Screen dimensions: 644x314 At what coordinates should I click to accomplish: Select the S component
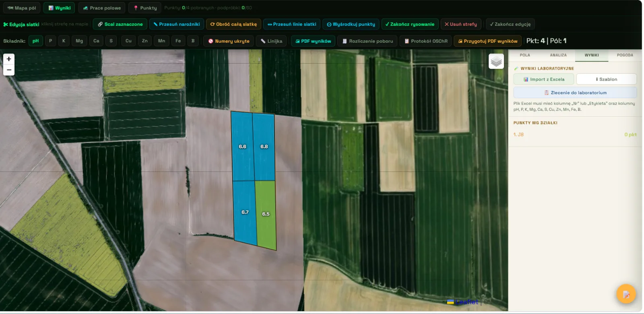tap(111, 41)
